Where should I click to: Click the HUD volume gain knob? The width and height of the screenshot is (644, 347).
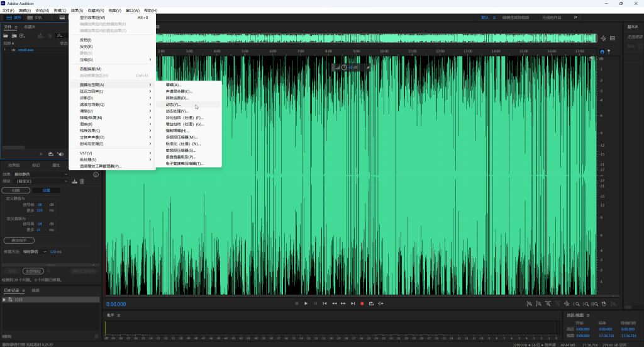pyautogui.click(x=344, y=67)
